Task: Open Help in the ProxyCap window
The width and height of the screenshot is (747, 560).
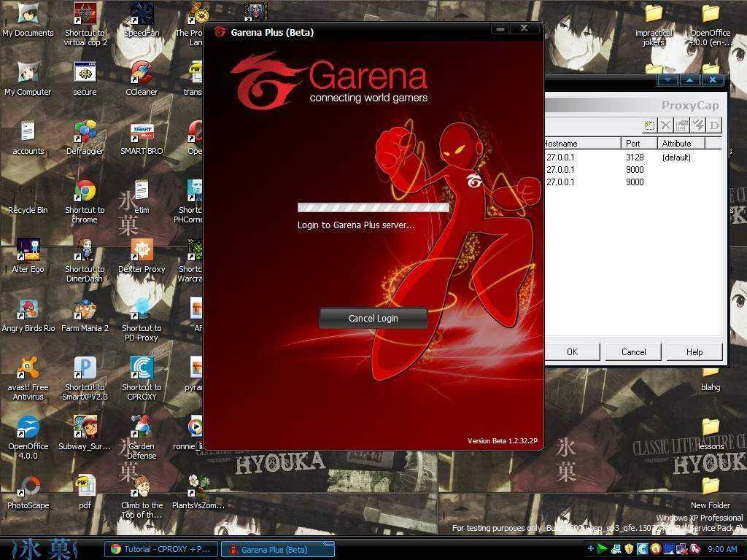Action: [694, 352]
